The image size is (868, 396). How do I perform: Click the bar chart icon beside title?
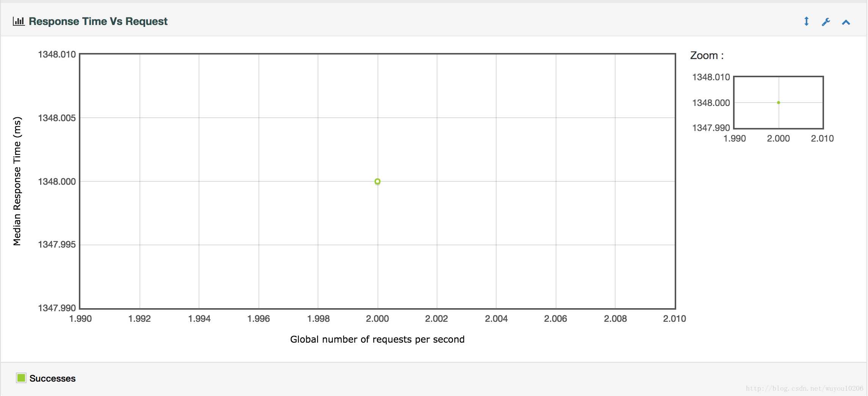pos(19,21)
